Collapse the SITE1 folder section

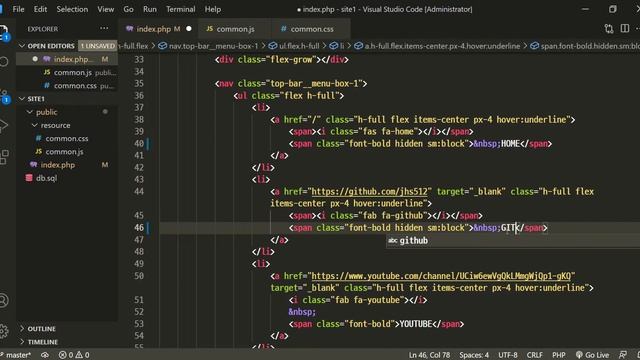click(x=22, y=99)
